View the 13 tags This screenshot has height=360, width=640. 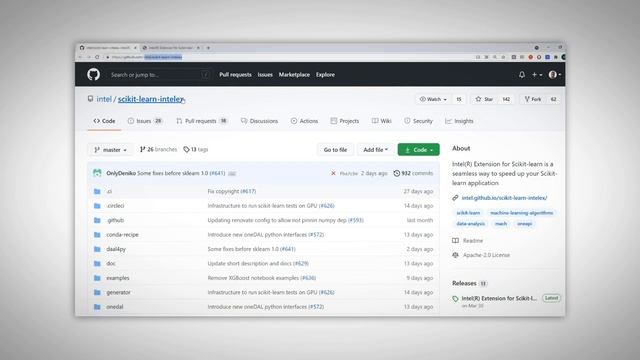pos(196,149)
